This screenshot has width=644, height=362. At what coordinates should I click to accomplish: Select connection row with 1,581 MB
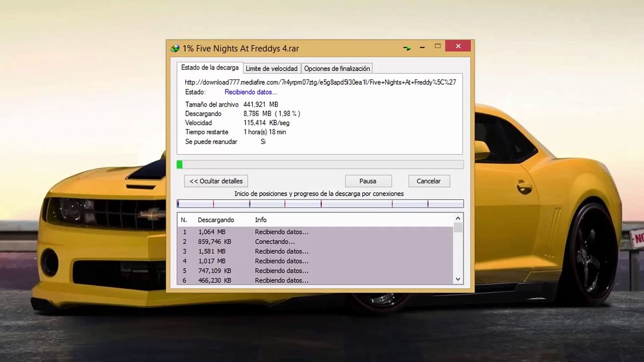coord(315,251)
